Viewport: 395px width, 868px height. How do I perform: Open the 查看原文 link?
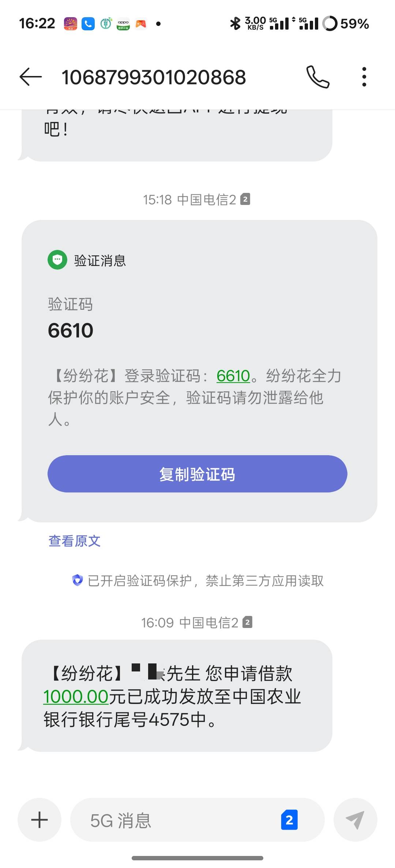click(x=75, y=541)
